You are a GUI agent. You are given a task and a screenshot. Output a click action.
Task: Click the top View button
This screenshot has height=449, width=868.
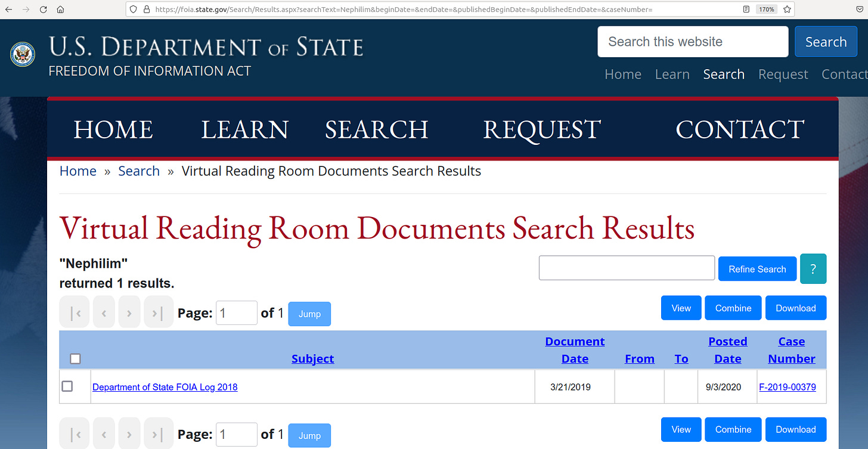tap(681, 308)
